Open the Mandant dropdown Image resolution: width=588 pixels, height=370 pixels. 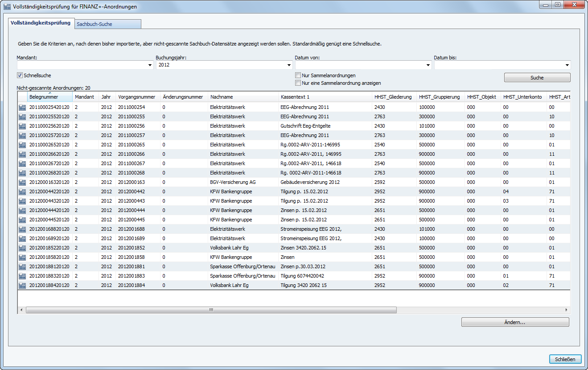[149, 65]
